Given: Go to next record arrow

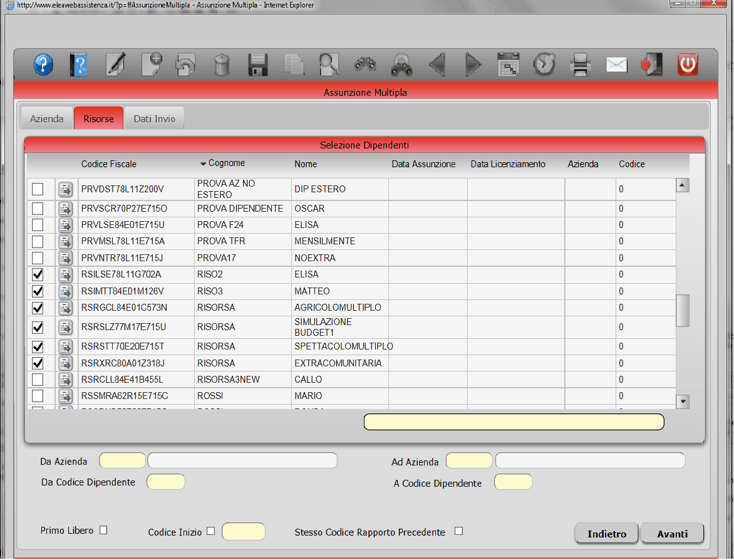Looking at the screenshot, I should click(x=473, y=65).
